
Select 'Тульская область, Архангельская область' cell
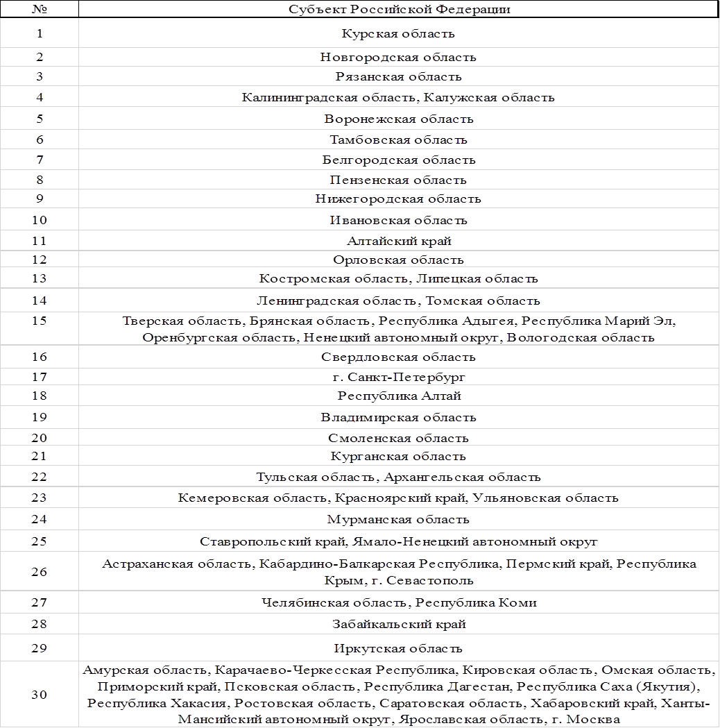(399, 476)
